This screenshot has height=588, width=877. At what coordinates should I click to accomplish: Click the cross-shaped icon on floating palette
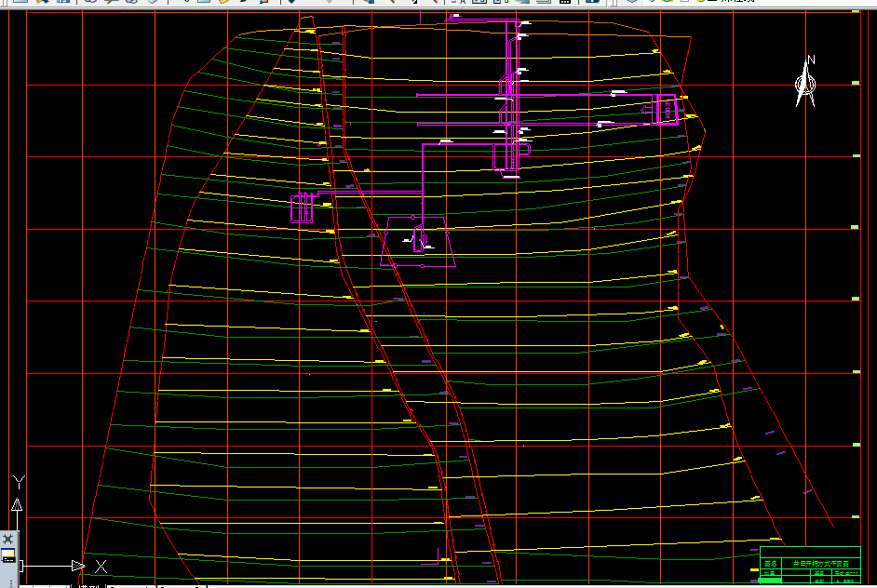point(7,539)
